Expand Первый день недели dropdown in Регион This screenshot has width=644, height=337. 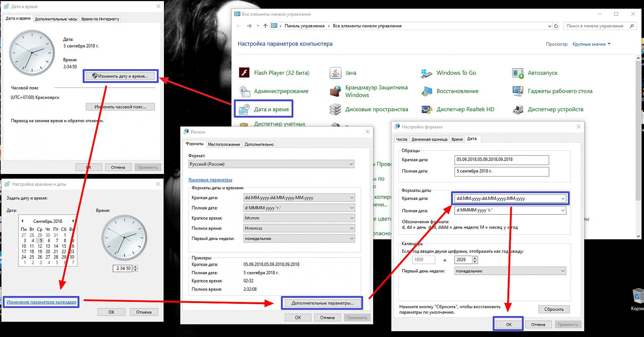299,238
